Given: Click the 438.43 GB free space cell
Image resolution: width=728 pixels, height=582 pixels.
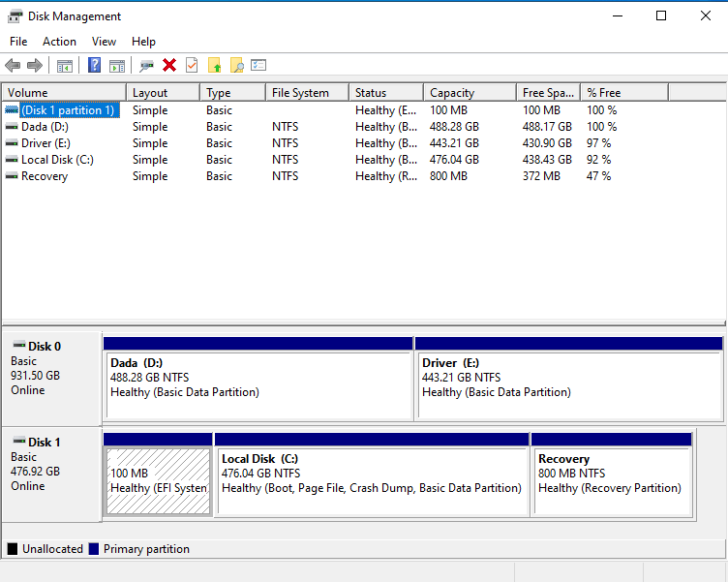Looking at the screenshot, I should (x=547, y=160).
